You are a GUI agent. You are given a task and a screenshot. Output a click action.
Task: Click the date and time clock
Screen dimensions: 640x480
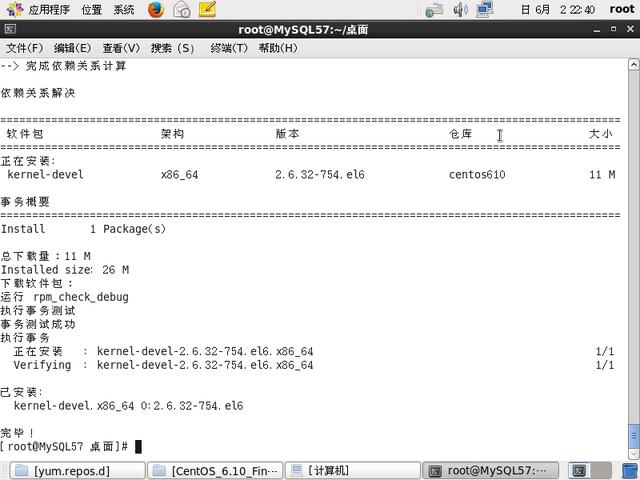tap(558, 9)
